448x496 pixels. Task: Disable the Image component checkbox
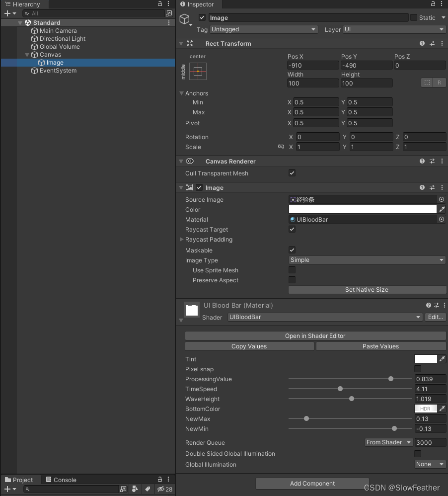pos(199,187)
